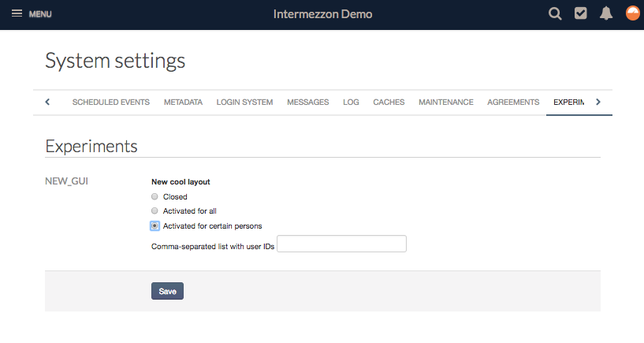Open the Caches tab
Viewport: 644px width, 343px height.
[389, 103]
